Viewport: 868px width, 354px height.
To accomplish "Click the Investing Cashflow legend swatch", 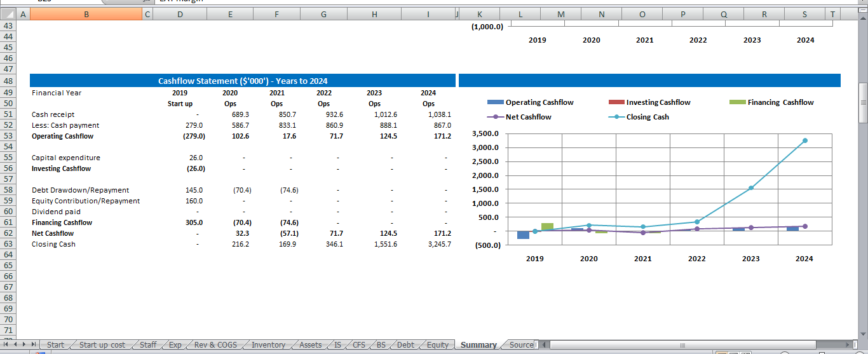I will click(x=616, y=102).
